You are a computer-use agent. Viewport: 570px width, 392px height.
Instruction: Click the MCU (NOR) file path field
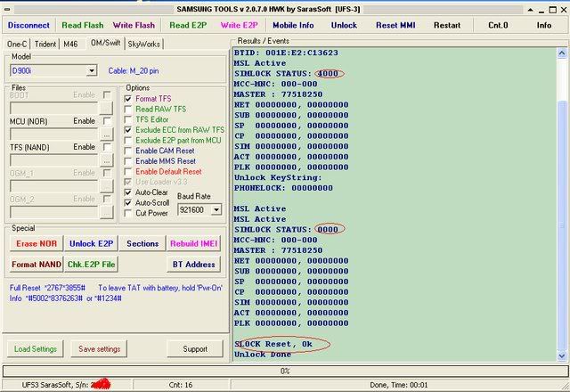click(x=53, y=134)
